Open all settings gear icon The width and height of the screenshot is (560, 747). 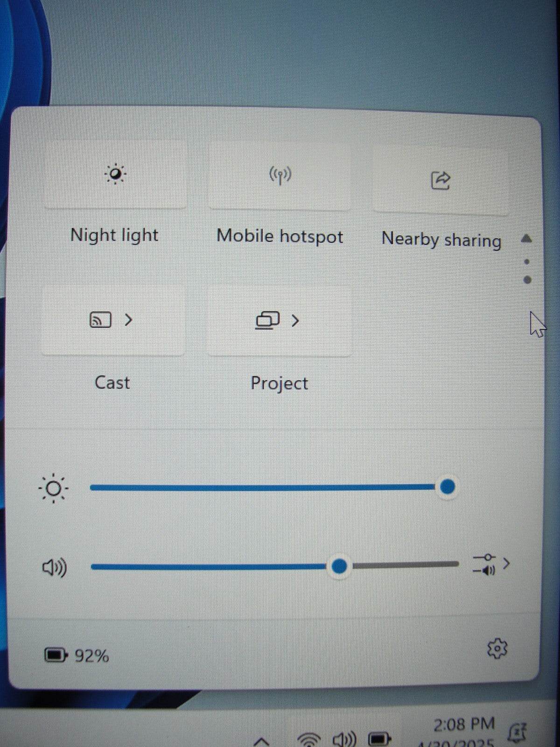pos(497,648)
